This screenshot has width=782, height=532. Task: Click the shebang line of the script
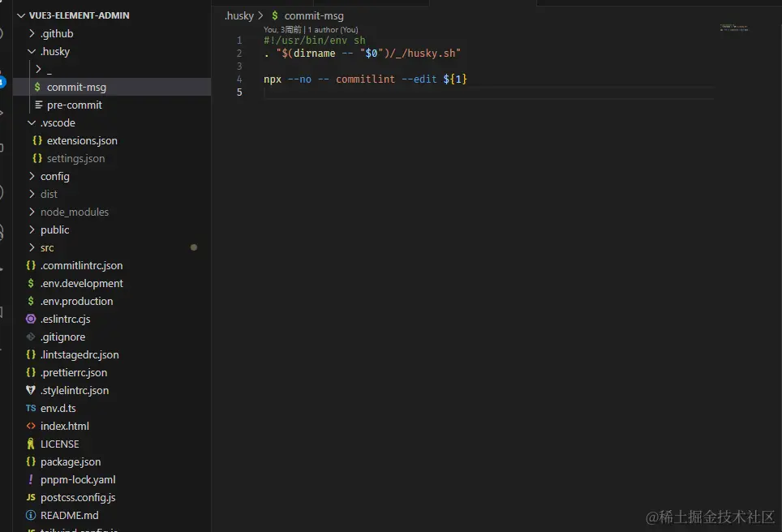pyautogui.click(x=314, y=41)
